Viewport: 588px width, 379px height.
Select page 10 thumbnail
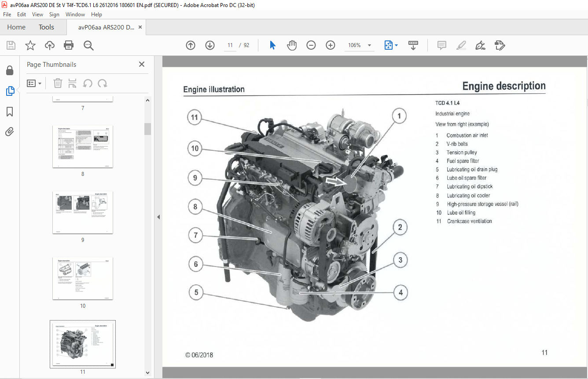[x=83, y=278]
